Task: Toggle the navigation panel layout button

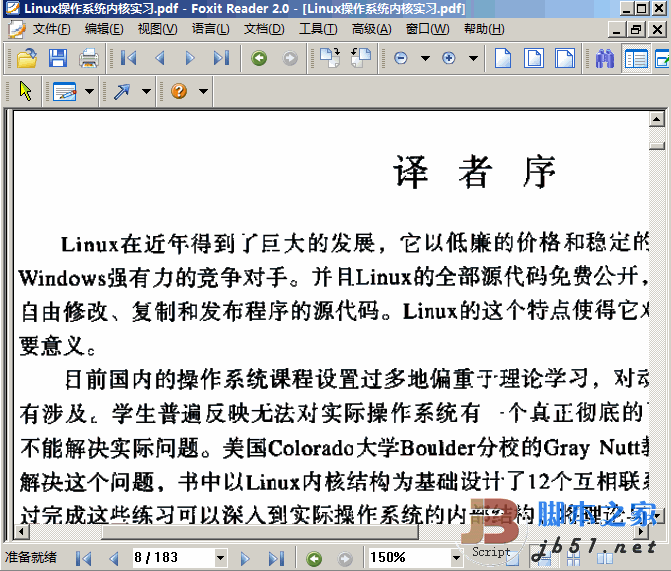Action: (635, 58)
